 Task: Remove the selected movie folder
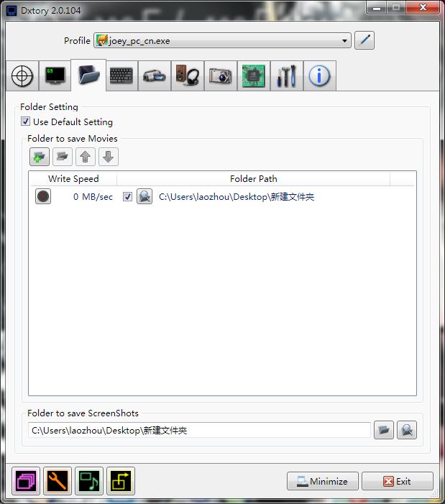point(63,157)
